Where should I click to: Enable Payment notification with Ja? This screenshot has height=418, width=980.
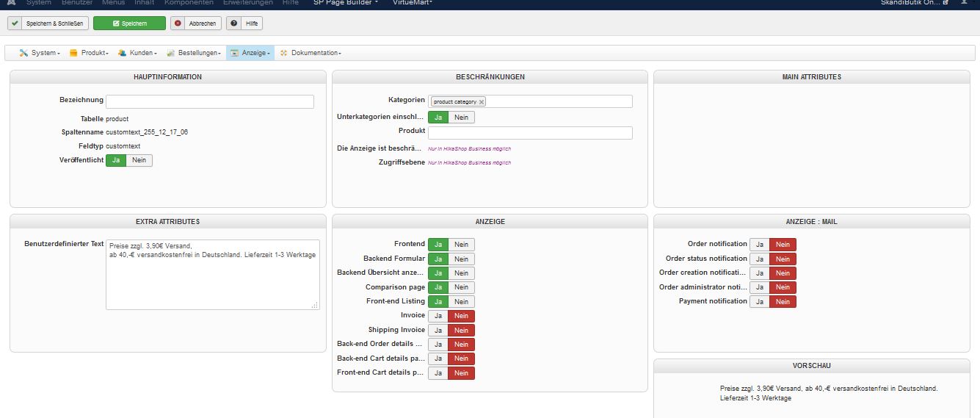(x=760, y=301)
